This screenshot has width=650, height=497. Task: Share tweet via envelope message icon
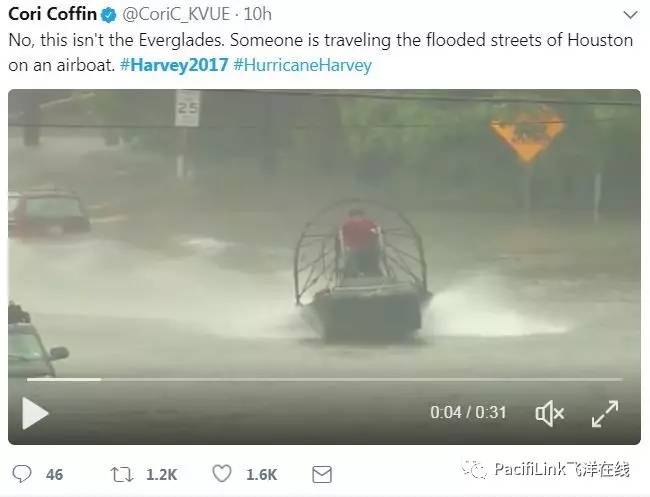322,474
